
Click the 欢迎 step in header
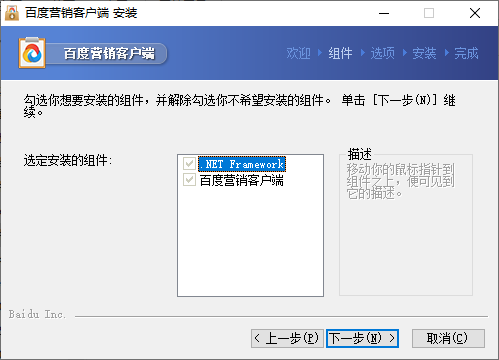pos(298,53)
